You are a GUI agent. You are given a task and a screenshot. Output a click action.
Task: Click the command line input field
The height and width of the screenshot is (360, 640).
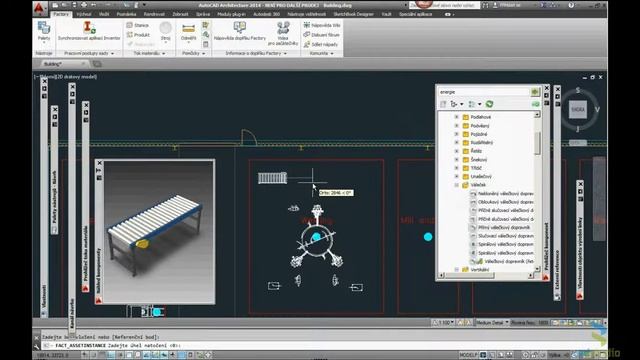tap(318, 346)
